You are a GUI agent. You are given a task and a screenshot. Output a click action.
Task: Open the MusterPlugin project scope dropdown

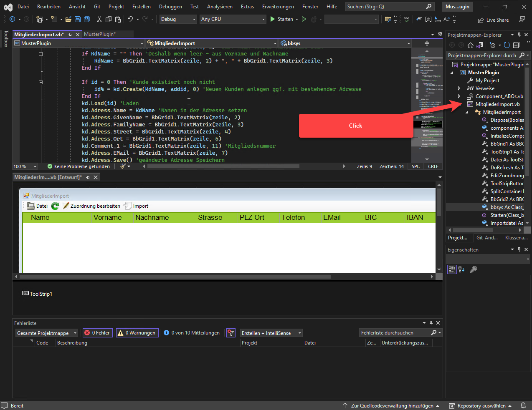point(79,43)
